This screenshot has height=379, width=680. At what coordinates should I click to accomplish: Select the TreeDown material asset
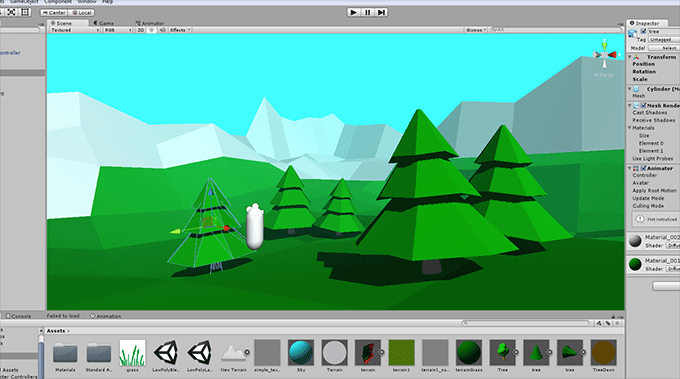point(603,356)
